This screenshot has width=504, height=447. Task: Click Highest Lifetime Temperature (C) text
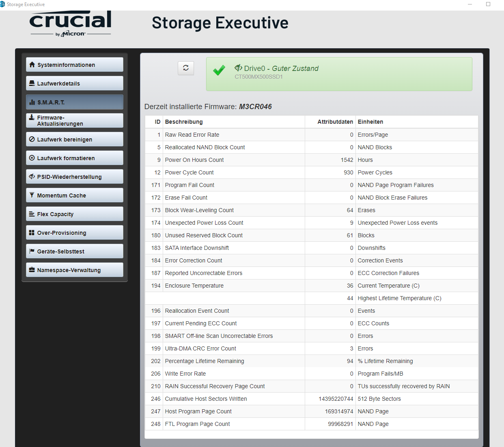point(399,298)
